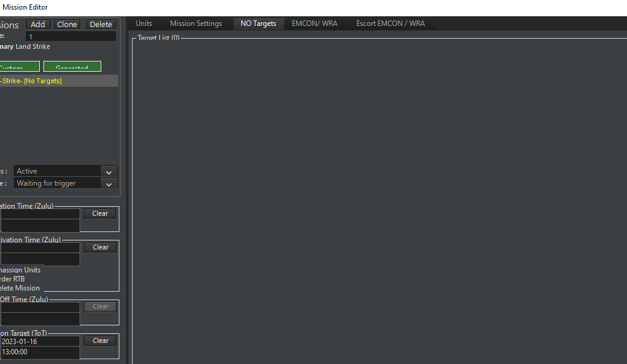
Task: Click the Add mission button
Action: [38, 24]
